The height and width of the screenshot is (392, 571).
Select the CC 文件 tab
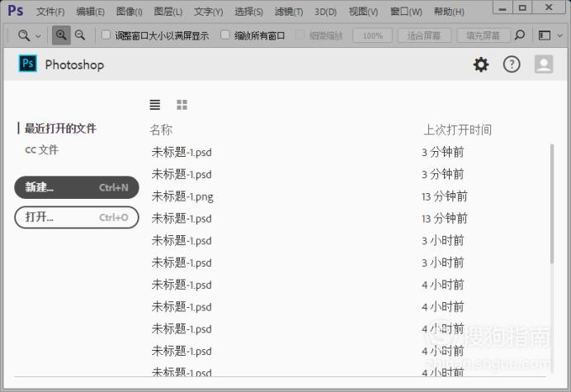tap(41, 149)
